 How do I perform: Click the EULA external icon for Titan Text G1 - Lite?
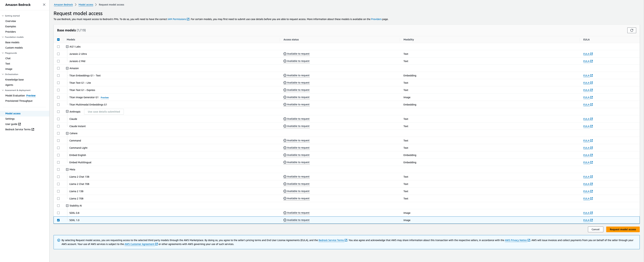pyautogui.click(x=591, y=83)
